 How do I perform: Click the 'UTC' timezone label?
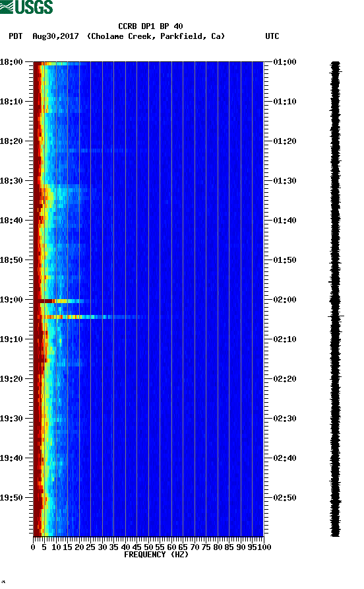click(x=272, y=36)
